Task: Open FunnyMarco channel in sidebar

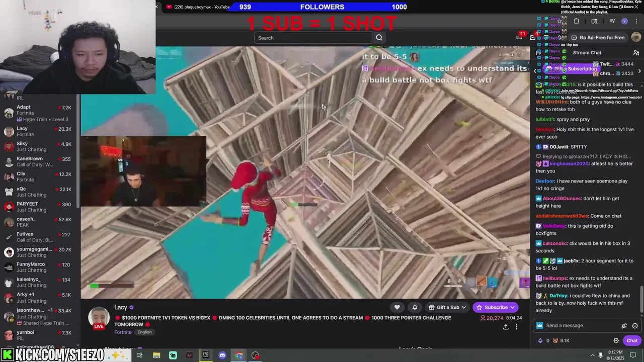Action: click(39, 267)
